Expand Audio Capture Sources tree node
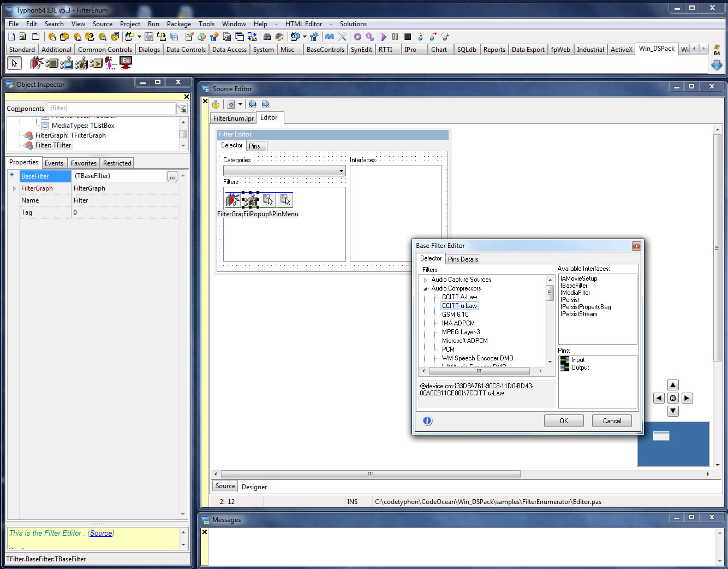 (x=426, y=280)
